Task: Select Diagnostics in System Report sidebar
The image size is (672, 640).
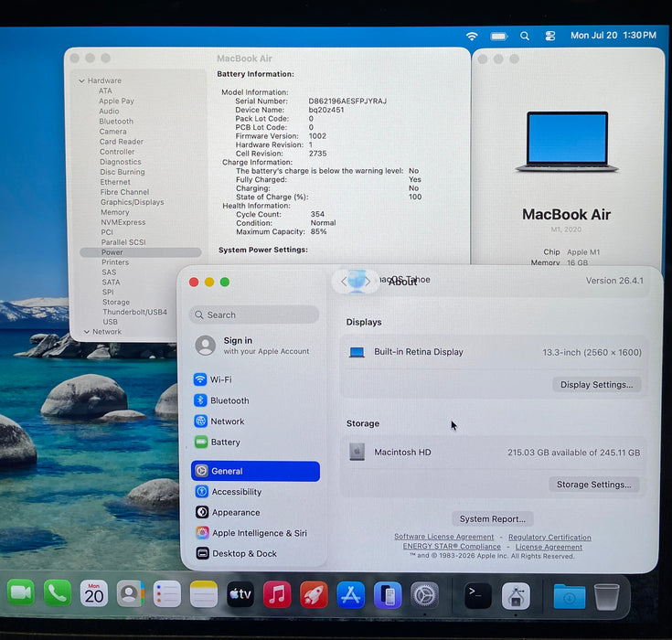Action: click(121, 162)
